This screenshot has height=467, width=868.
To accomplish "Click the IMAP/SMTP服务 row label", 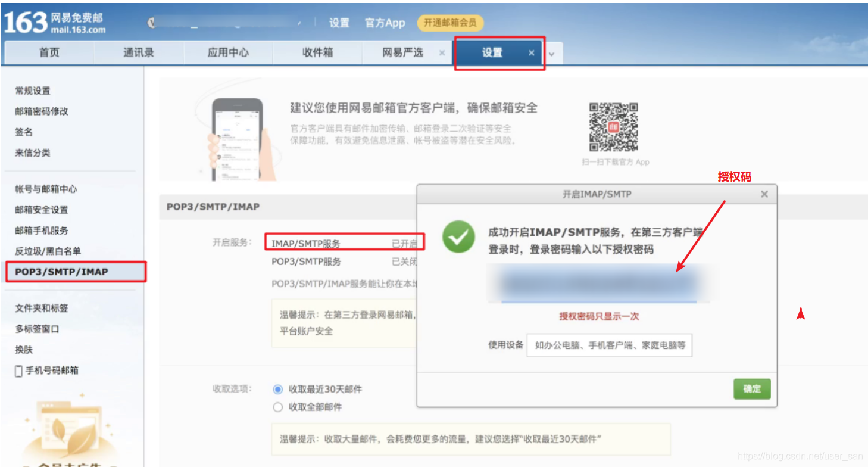I will point(306,244).
